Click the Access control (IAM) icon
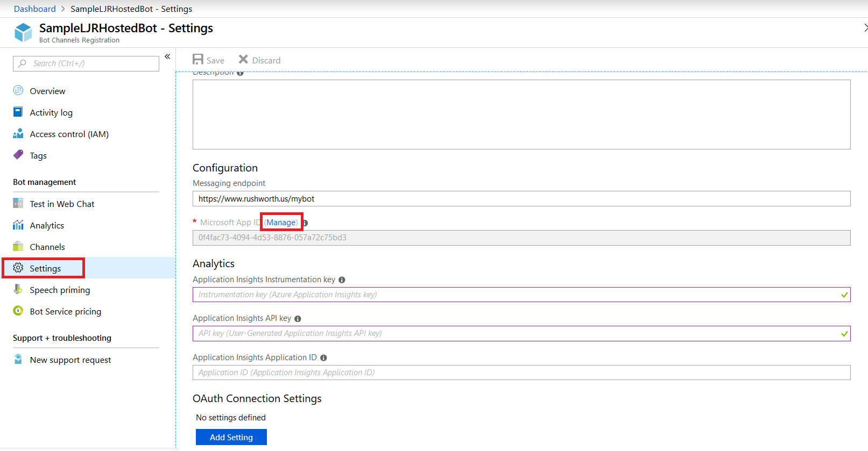 tap(18, 133)
